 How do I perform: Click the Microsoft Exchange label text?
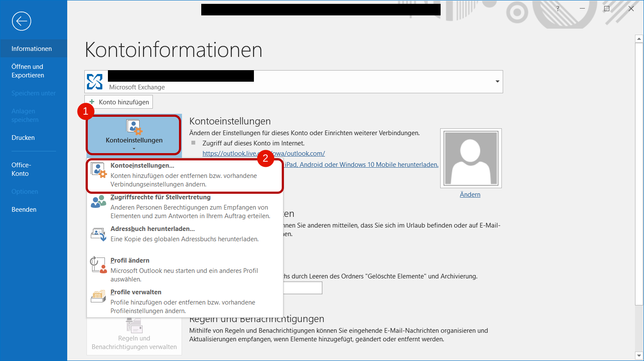[137, 87]
